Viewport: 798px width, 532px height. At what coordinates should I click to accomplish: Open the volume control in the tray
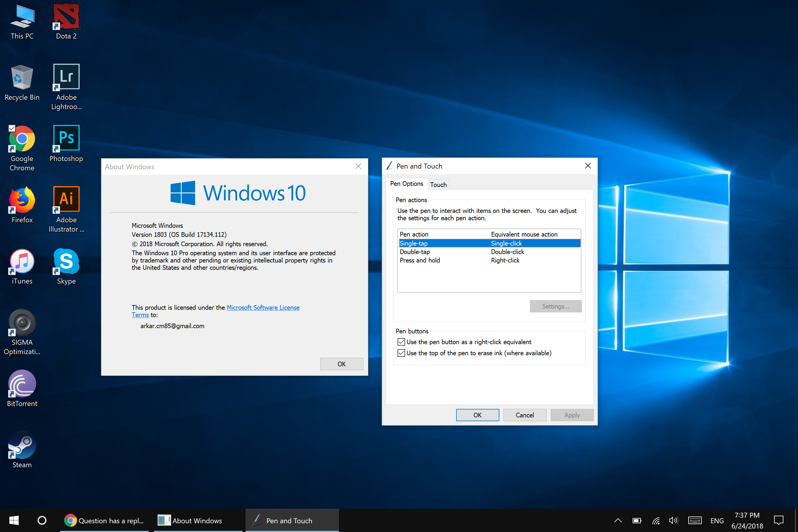(673, 520)
